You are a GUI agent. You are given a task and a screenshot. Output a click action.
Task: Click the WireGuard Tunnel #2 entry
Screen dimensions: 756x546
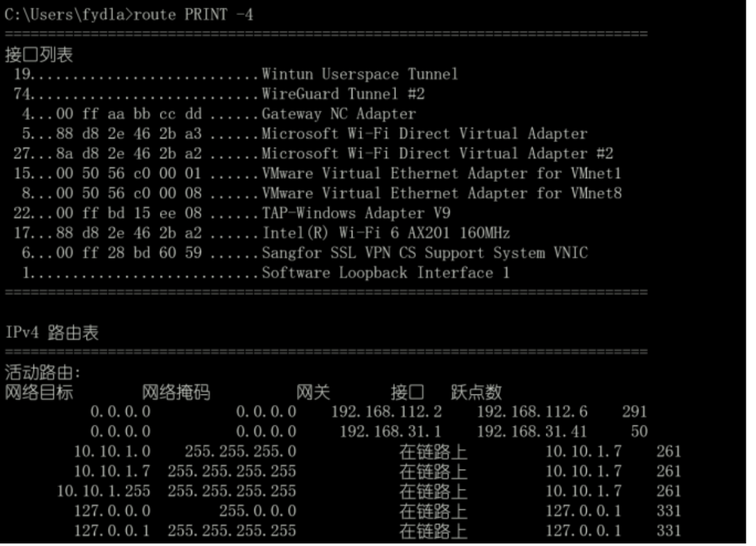click(343, 94)
